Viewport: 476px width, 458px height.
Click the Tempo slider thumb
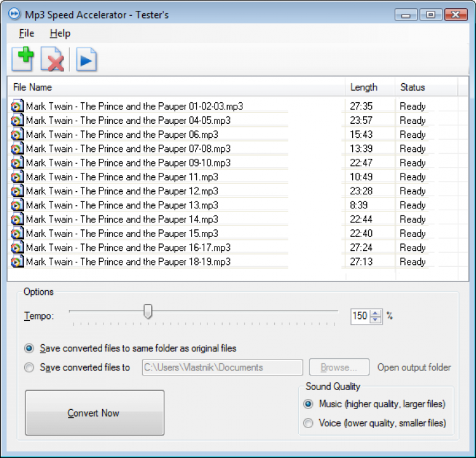[x=148, y=311]
